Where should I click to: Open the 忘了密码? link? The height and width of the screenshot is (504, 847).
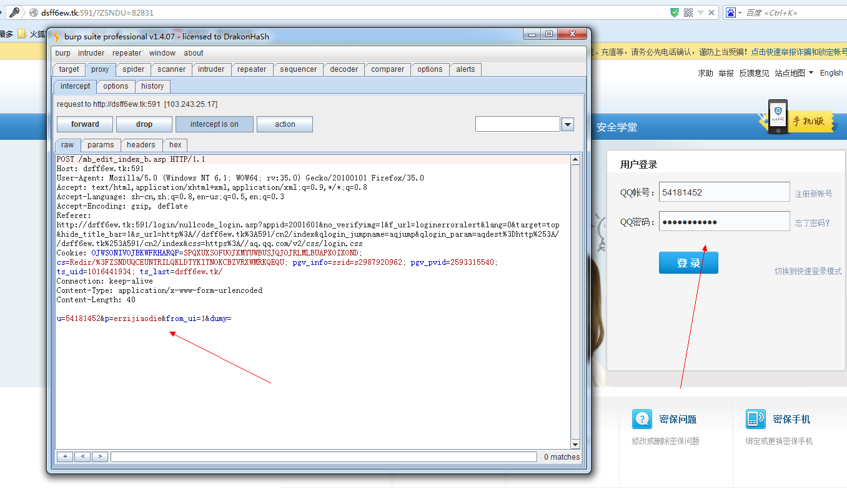pyautogui.click(x=812, y=223)
